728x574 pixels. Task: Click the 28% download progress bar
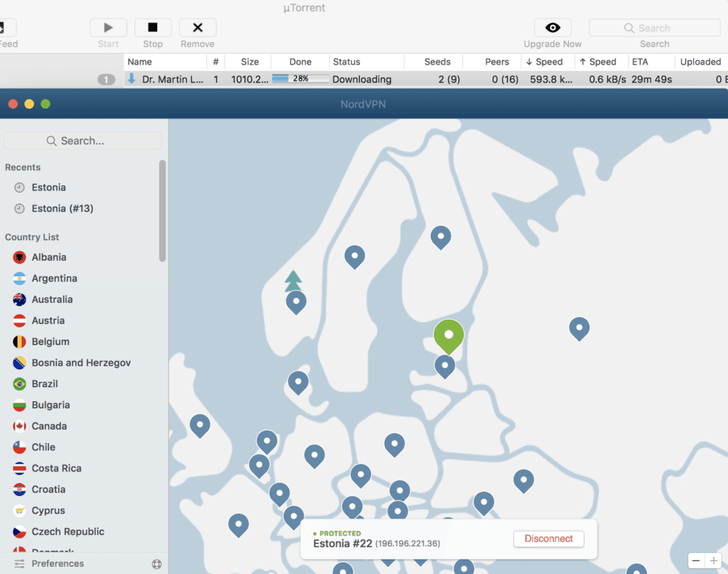coord(300,79)
